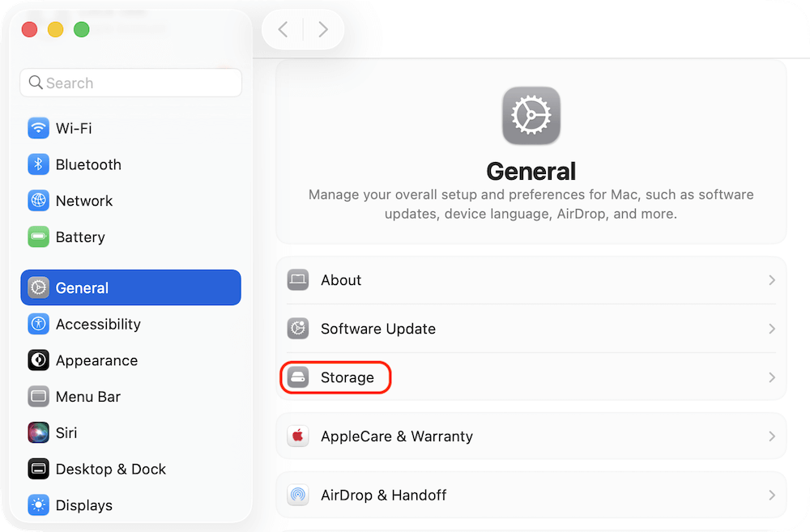810x532 pixels.
Task: Open Battery settings
Action: pyautogui.click(x=38, y=236)
